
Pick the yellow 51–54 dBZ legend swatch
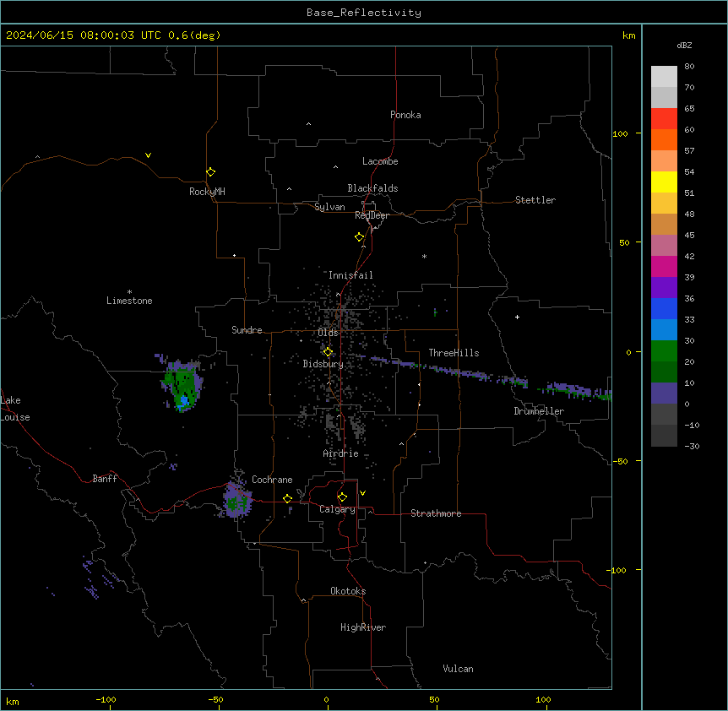(664, 182)
